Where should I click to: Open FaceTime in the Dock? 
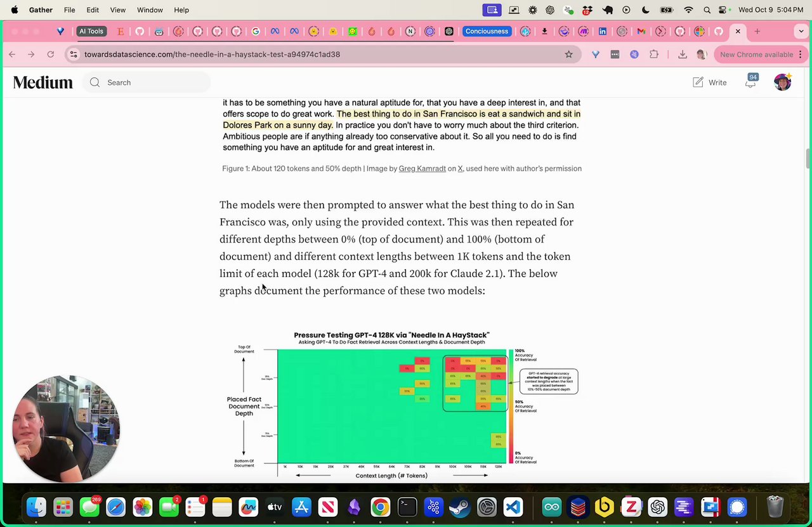tap(169, 507)
